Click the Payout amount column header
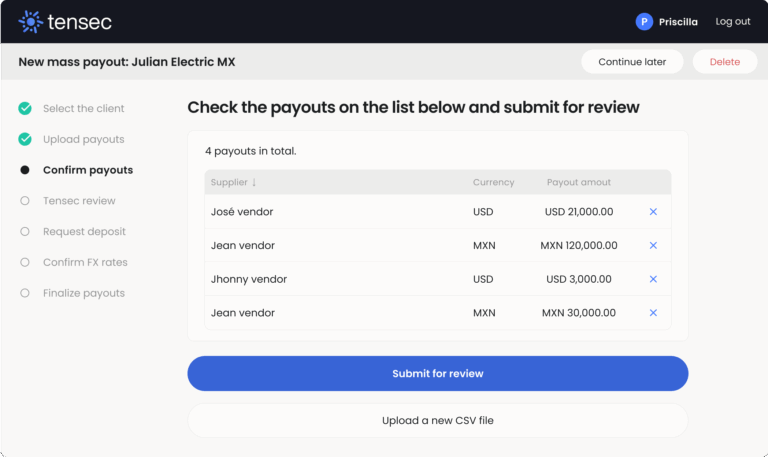Screen dimensions: 768x457 click(578, 182)
